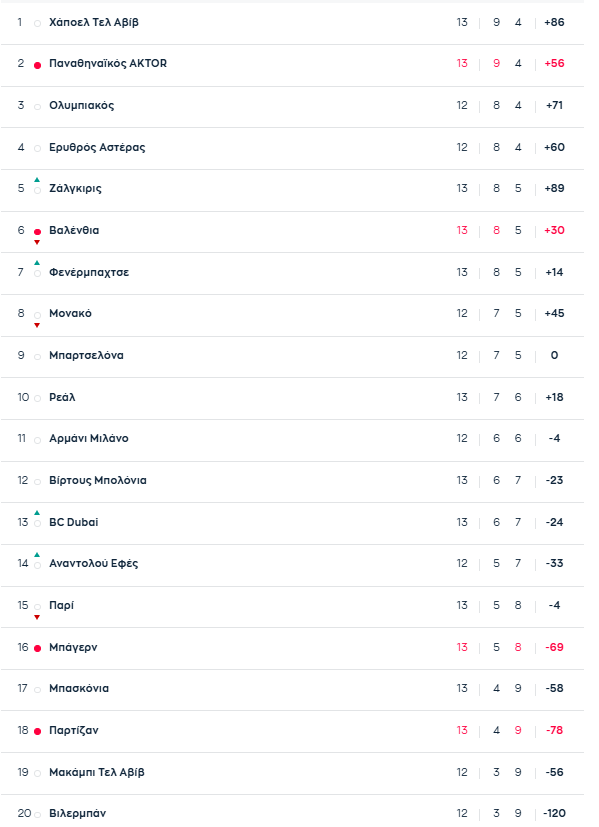599x827 pixels.
Task: Click the green up arrow beside Αναντολού Εφές
Action: pyautogui.click(x=37, y=555)
